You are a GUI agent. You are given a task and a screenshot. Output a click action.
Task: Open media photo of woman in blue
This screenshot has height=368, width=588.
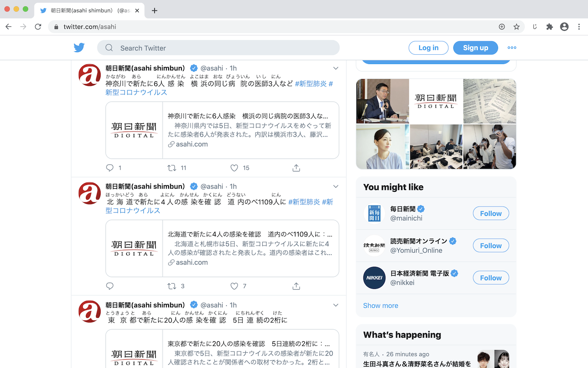pos(383,147)
